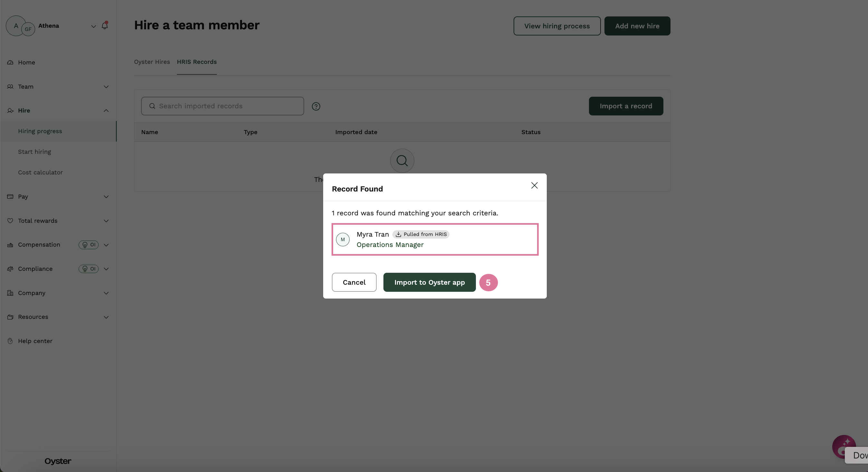The height and width of the screenshot is (472, 868).
Task: Click the Name column header
Action: (149, 132)
